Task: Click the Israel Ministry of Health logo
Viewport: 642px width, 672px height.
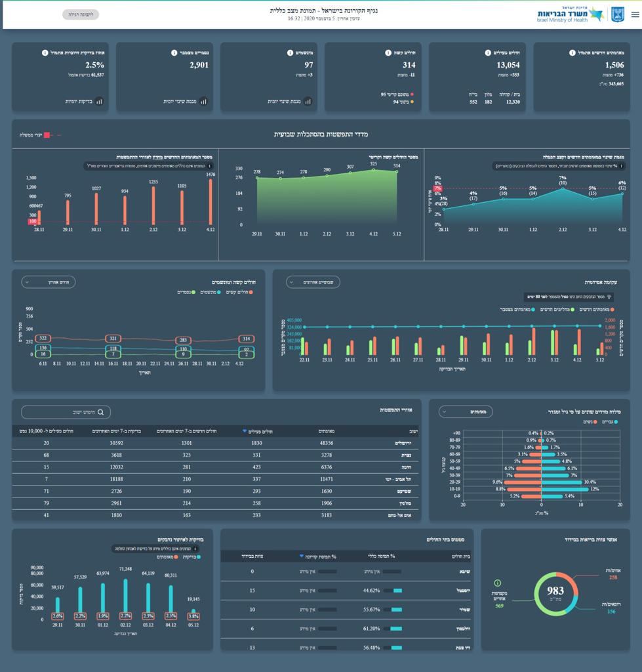Action: click(580, 14)
